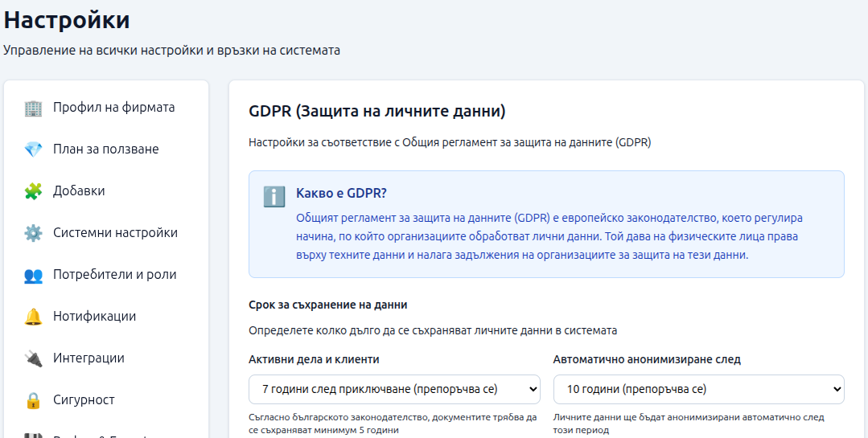Click the GDPR (Защита на личните данни) title

[x=377, y=111]
